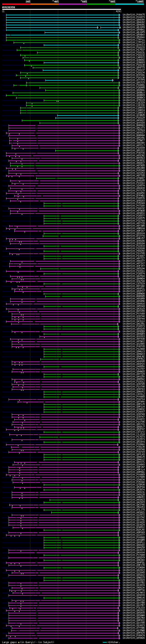This screenshot has width=146, height=644.
Task: Click the UniRef100_P29684 label
Action: 133,567
